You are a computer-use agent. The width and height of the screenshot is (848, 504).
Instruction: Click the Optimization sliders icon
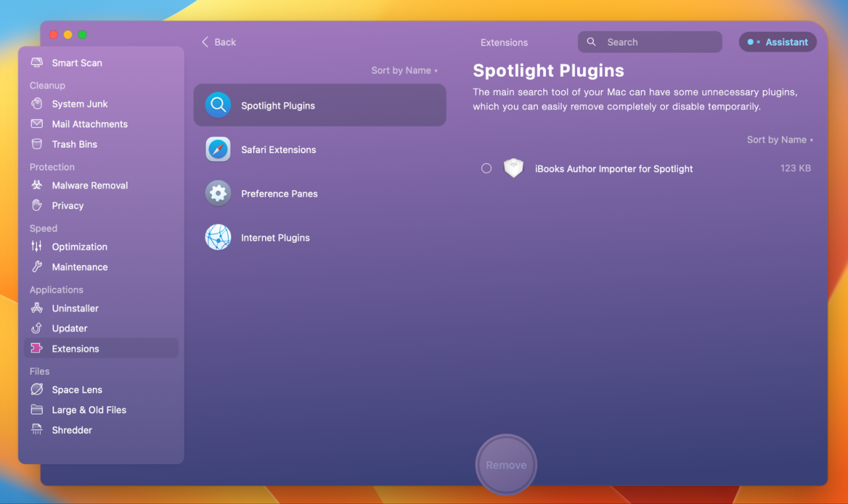pos(37,246)
